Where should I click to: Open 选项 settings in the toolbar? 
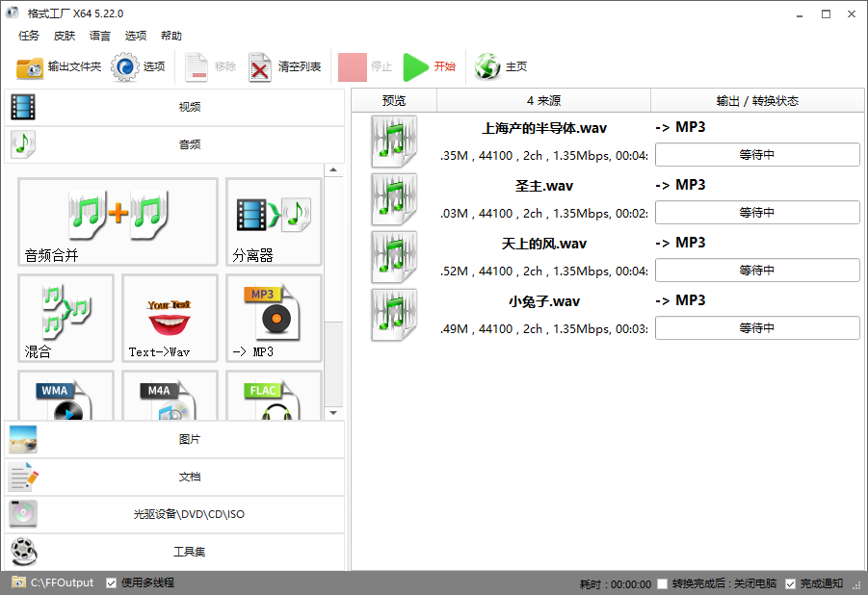126,67
